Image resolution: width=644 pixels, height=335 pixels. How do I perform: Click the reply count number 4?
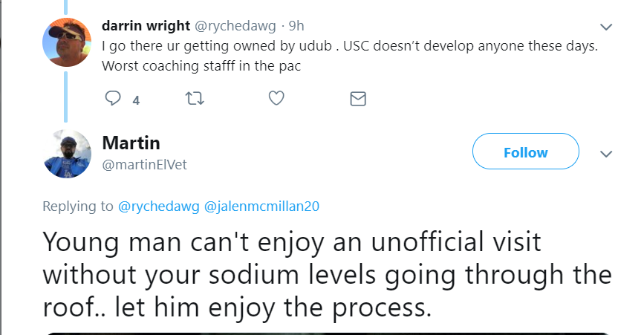pyautogui.click(x=136, y=100)
